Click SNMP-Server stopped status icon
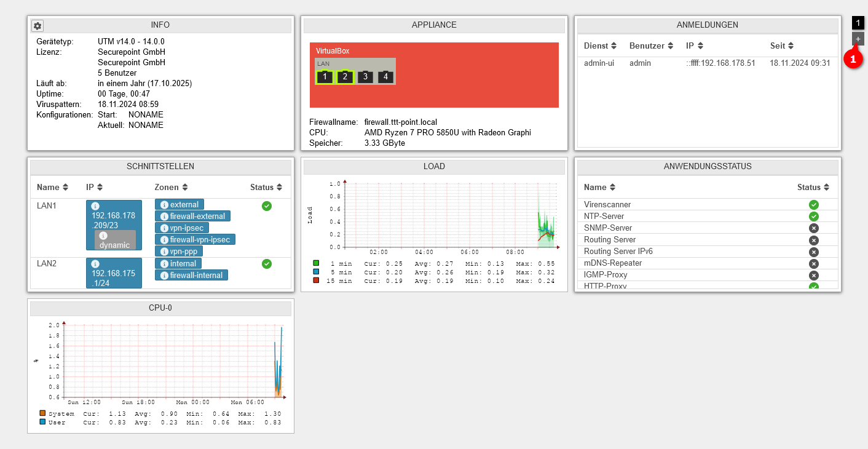This screenshot has width=868, height=449. (813, 228)
